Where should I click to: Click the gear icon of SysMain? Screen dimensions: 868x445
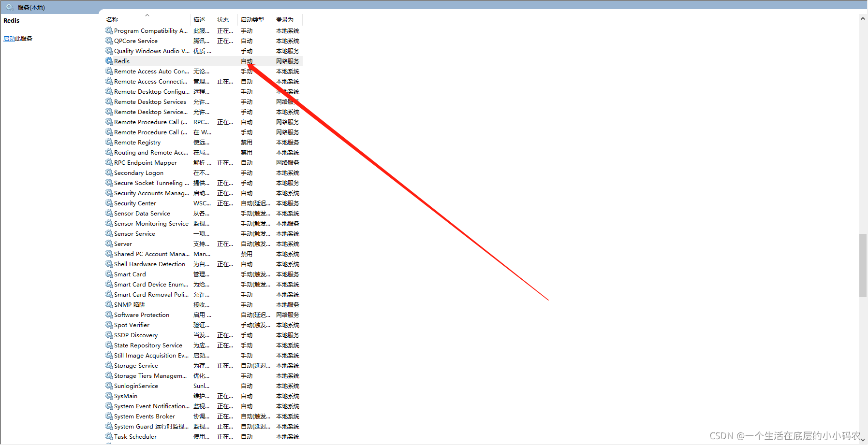click(109, 396)
